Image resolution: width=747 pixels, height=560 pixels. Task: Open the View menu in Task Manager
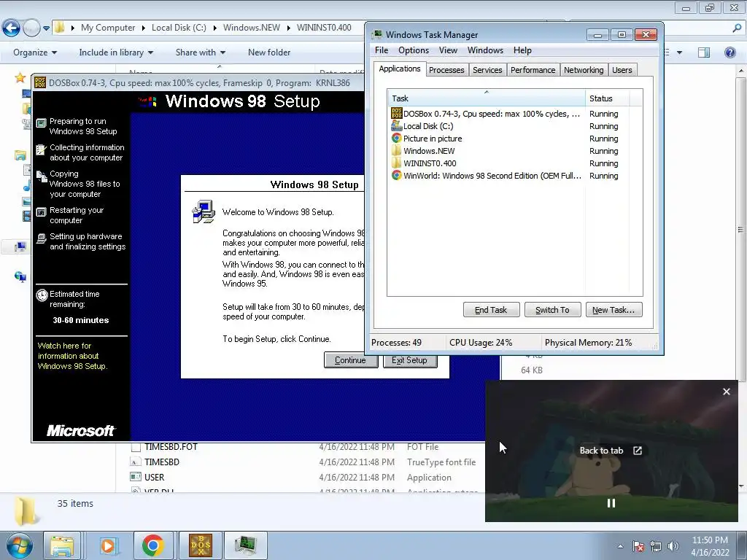pyautogui.click(x=448, y=50)
